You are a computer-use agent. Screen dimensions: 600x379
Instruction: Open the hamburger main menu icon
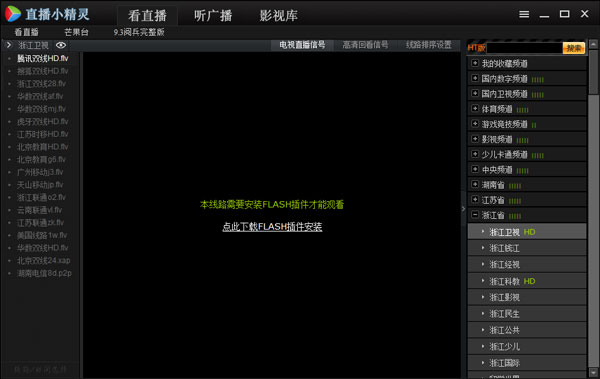[x=524, y=14]
